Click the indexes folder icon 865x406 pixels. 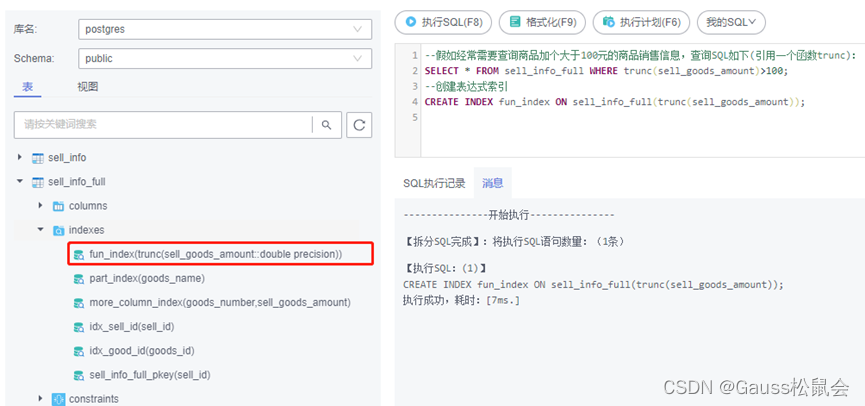(x=58, y=230)
